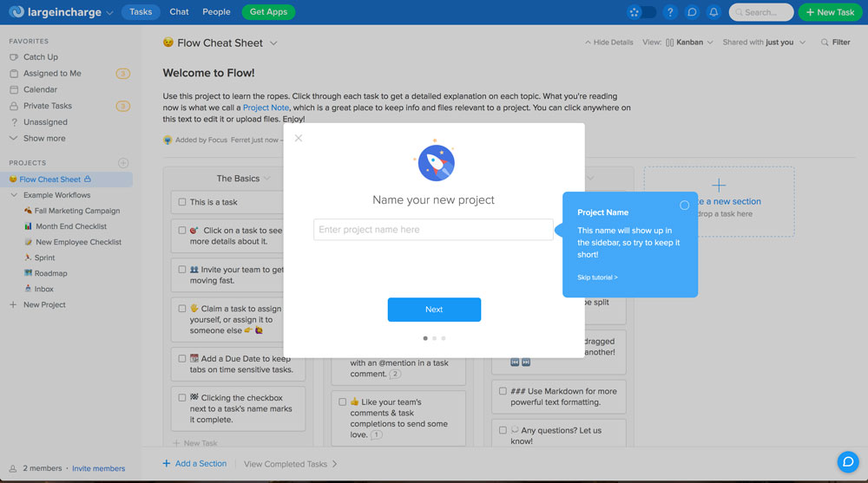Screen dimensions: 868x483
Task: Check the 'Any questions? Let us know' checkbox
Action: pos(503,430)
